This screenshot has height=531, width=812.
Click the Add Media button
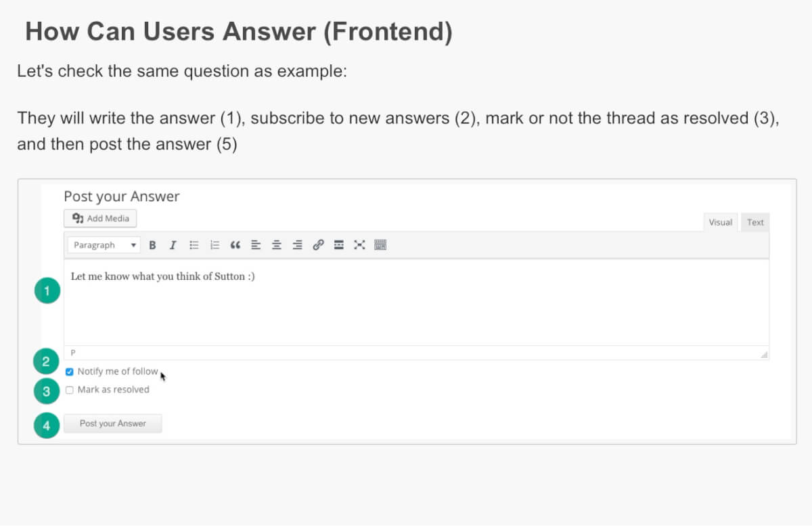click(x=100, y=219)
